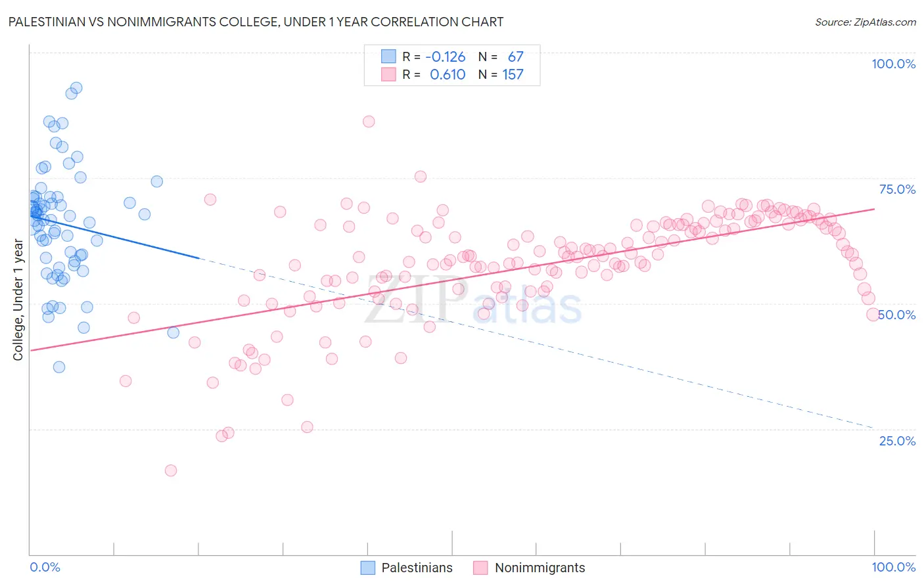Open the ZipAtlas.com source link
The height and width of the screenshot is (586, 924).
point(866,22)
